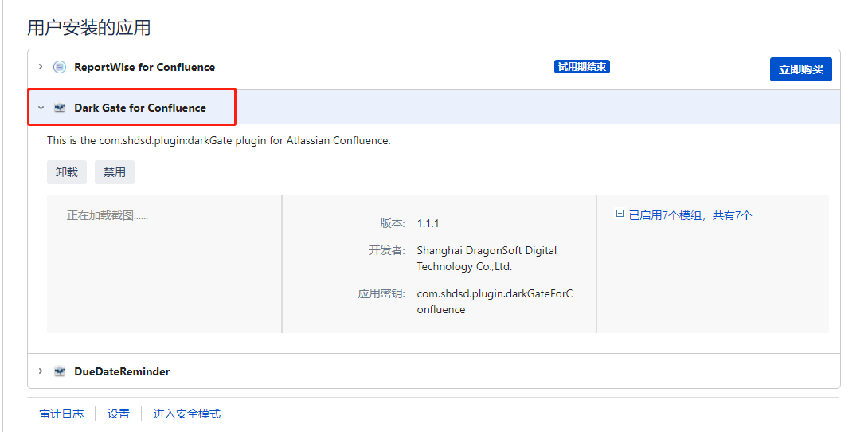Image resolution: width=868 pixels, height=432 pixels.
Task: Click the Dark Gate for Confluence plugin icon
Action: tap(59, 108)
